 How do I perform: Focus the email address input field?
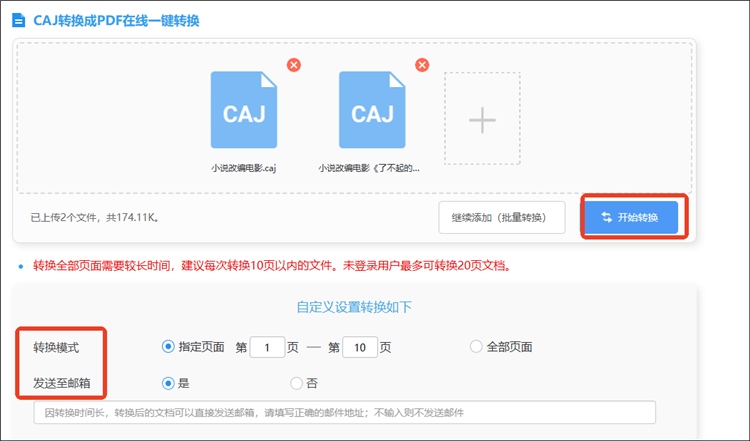344,412
